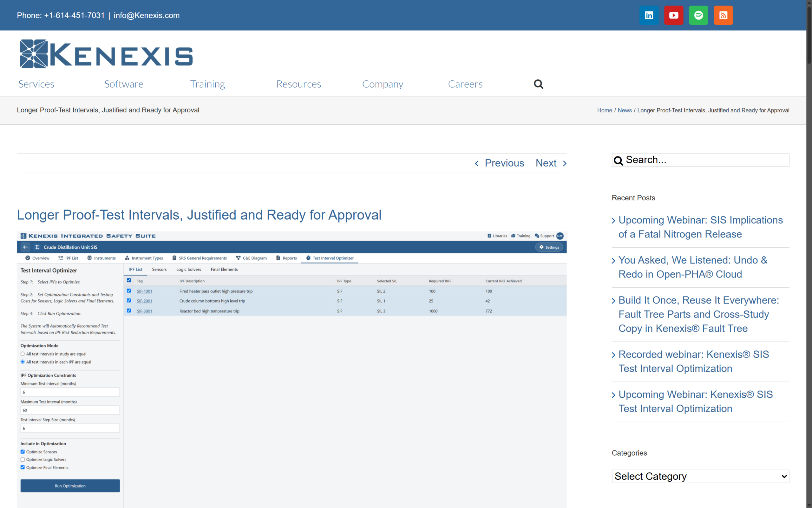812x508 pixels.
Task: Open Kenexis Spotify podcast icon
Action: point(698,15)
